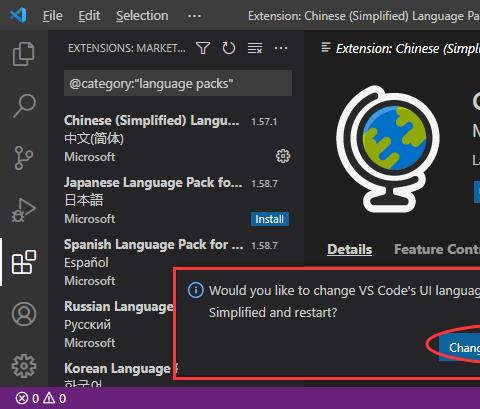480x409 pixels.
Task: Open the Edit menu
Action: pos(89,16)
